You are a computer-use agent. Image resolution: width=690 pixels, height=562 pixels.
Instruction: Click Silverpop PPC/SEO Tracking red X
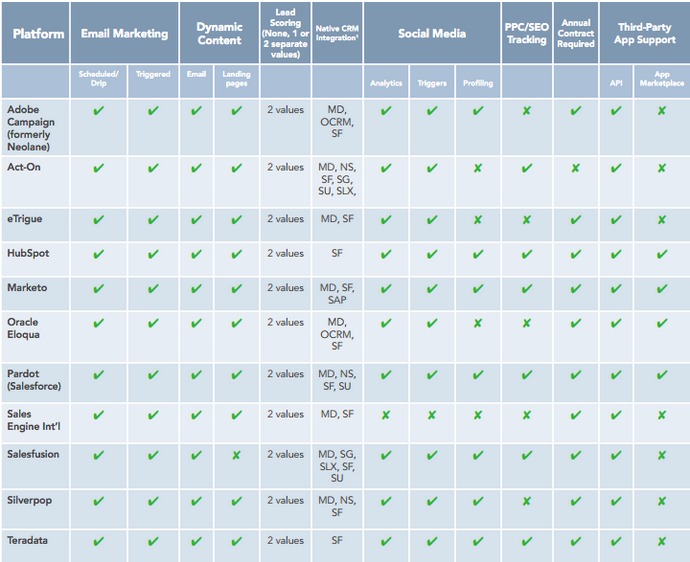[526, 501]
